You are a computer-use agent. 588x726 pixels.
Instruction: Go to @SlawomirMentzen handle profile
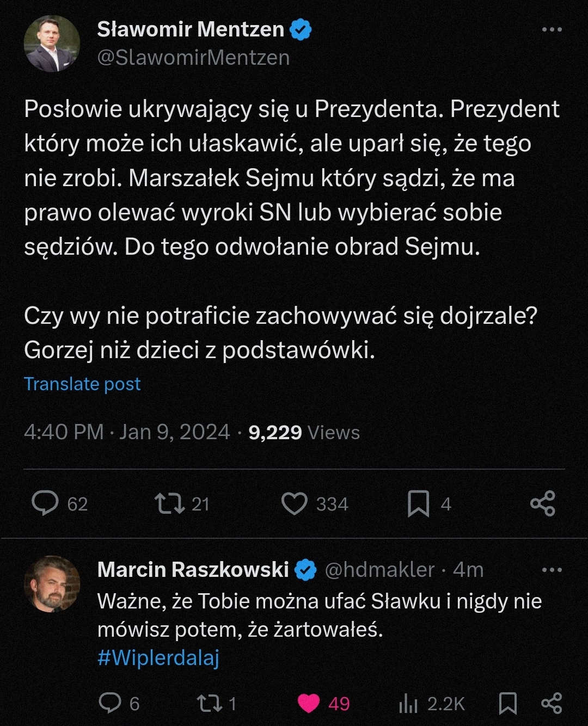pyautogui.click(x=193, y=58)
